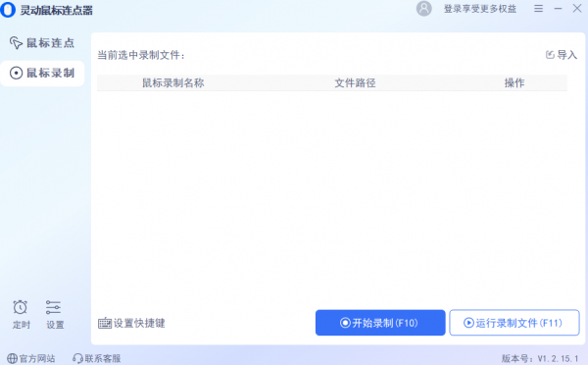588x365 pixels.
Task: Open the hamburger menu icon
Action: click(x=538, y=8)
